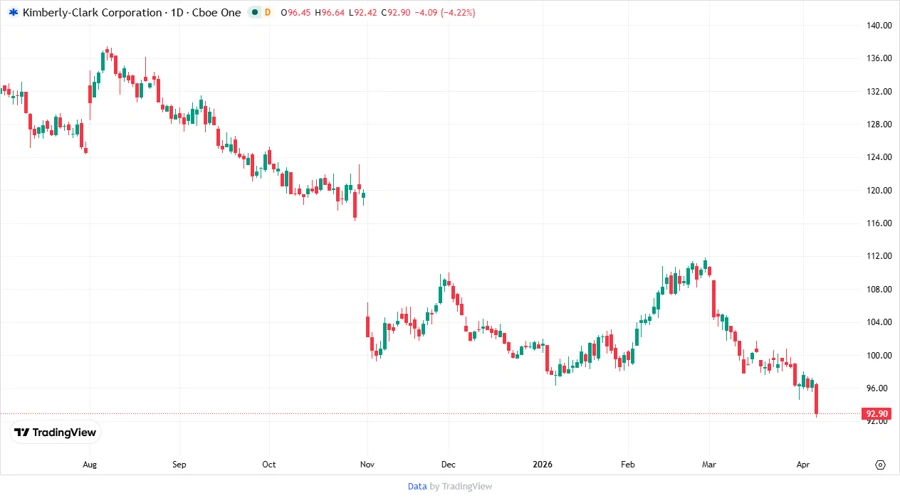Click the 100.00 price axis label
This screenshot has height=498, width=900.
point(879,355)
